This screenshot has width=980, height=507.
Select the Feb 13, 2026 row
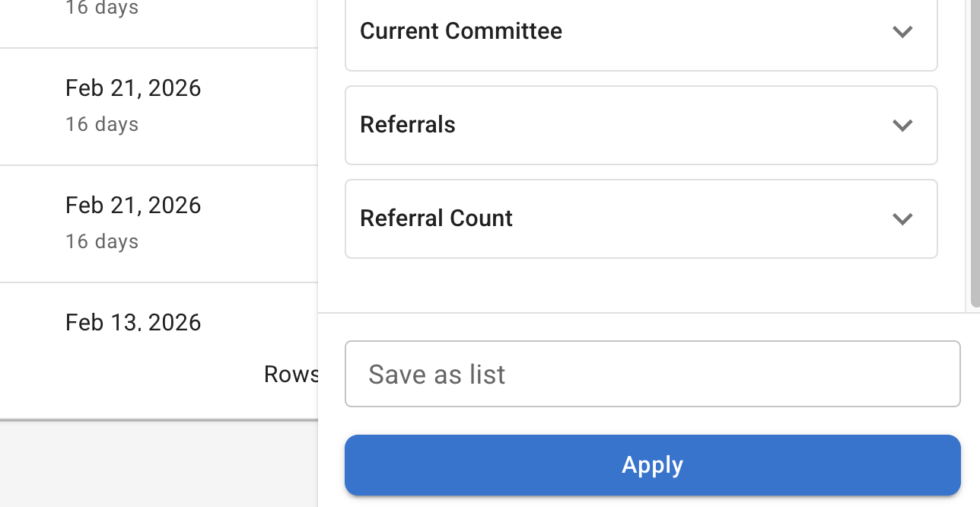pos(132,322)
